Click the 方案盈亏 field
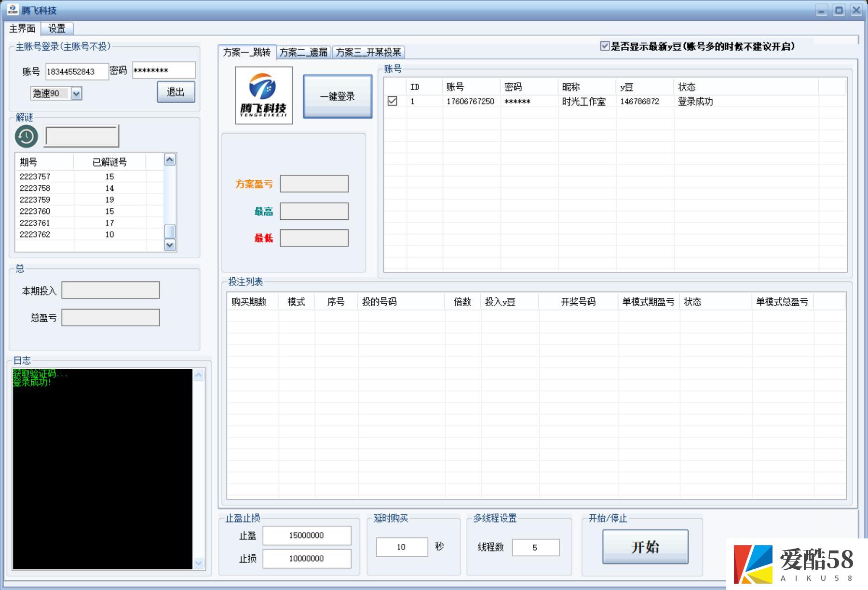The width and height of the screenshot is (868, 590). click(314, 184)
